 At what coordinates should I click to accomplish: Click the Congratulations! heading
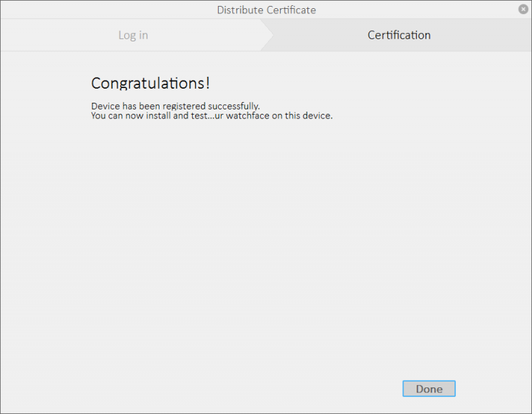point(150,83)
